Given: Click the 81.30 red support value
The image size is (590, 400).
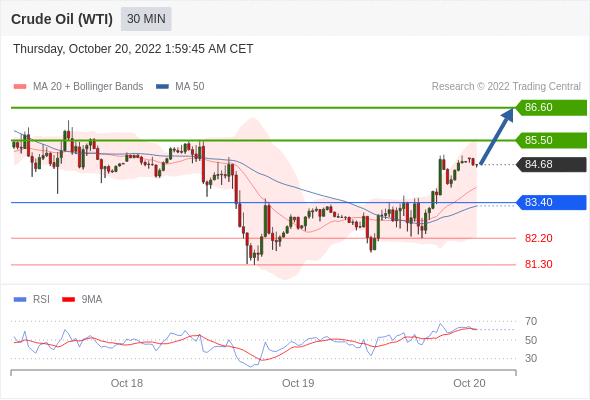Looking at the screenshot, I should pyautogui.click(x=538, y=264).
